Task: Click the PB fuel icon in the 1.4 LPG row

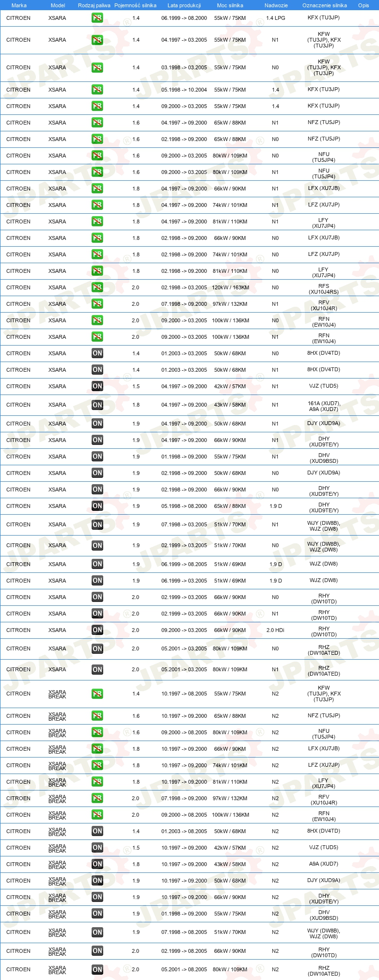Action: [x=97, y=18]
